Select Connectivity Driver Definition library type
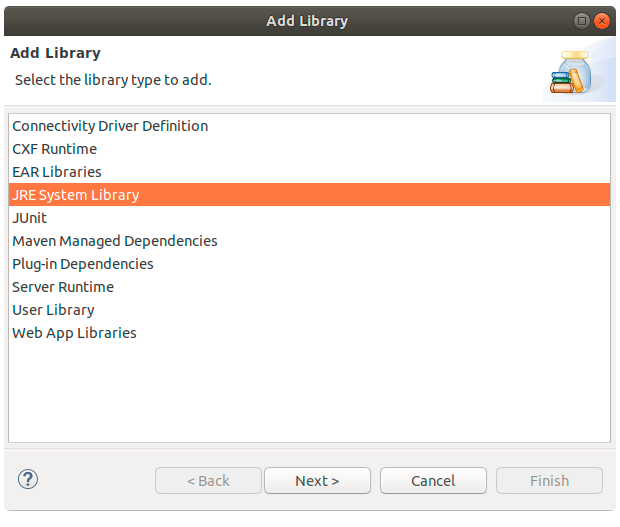620x527 pixels. coord(309,126)
